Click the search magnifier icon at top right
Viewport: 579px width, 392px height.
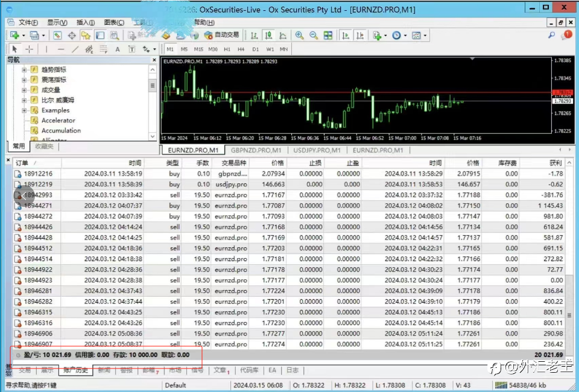coord(551,36)
